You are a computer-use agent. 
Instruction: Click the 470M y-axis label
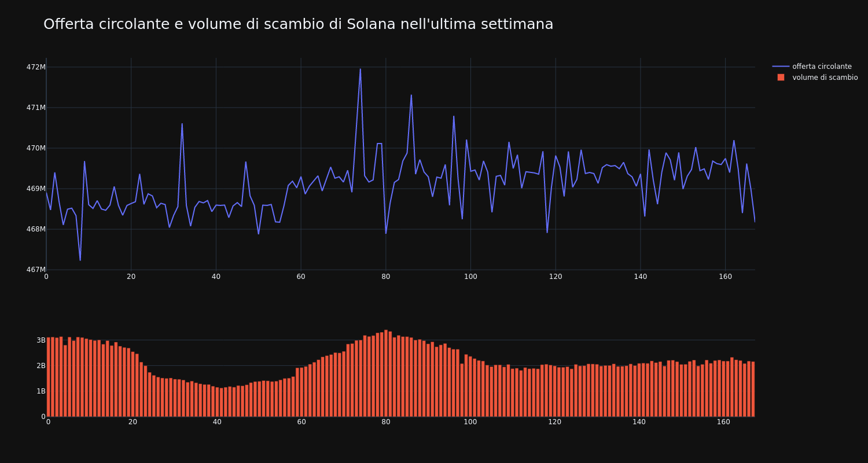tap(36, 148)
